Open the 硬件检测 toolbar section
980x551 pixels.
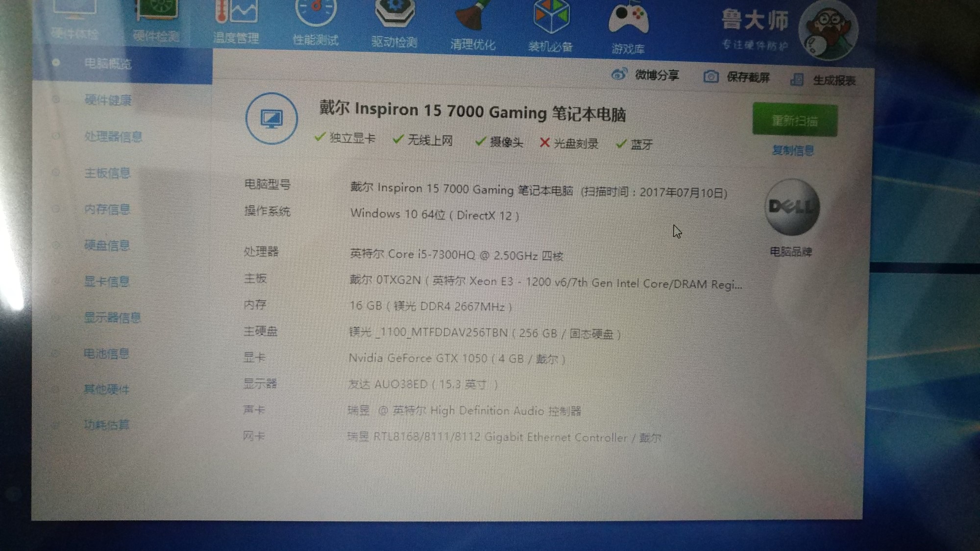[156, 22]
